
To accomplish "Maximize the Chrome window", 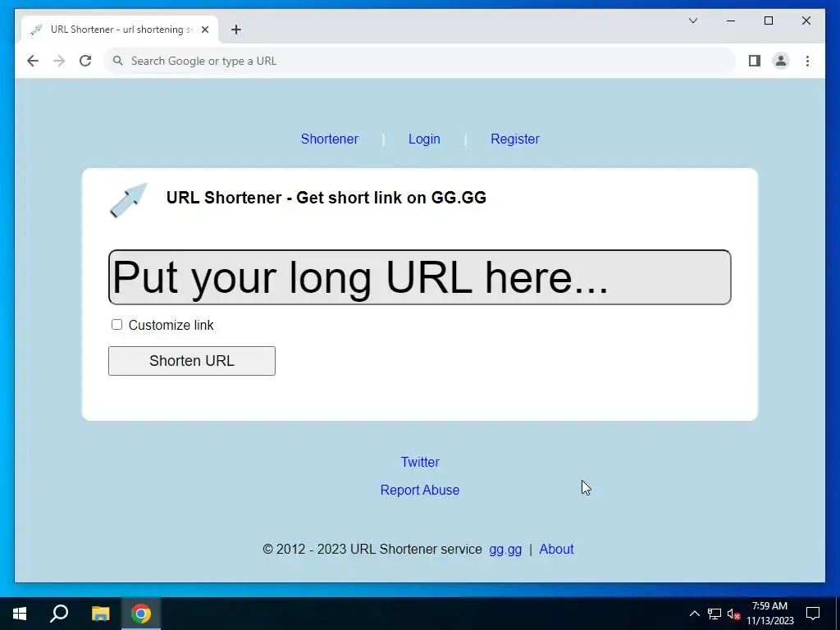I will point(768,21).
